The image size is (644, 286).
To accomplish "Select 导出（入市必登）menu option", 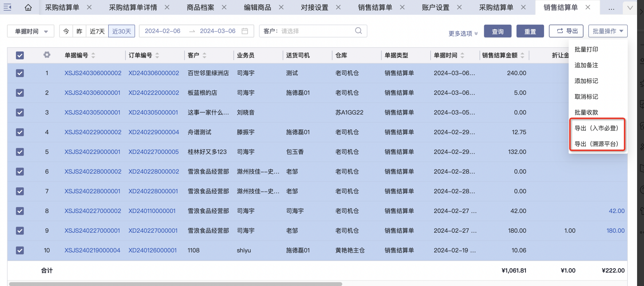I will 596,128.
